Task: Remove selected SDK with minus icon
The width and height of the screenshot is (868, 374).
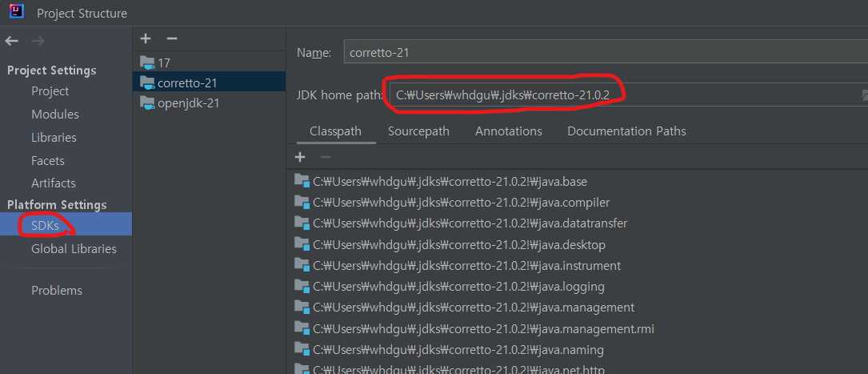Action: (172, 38)
